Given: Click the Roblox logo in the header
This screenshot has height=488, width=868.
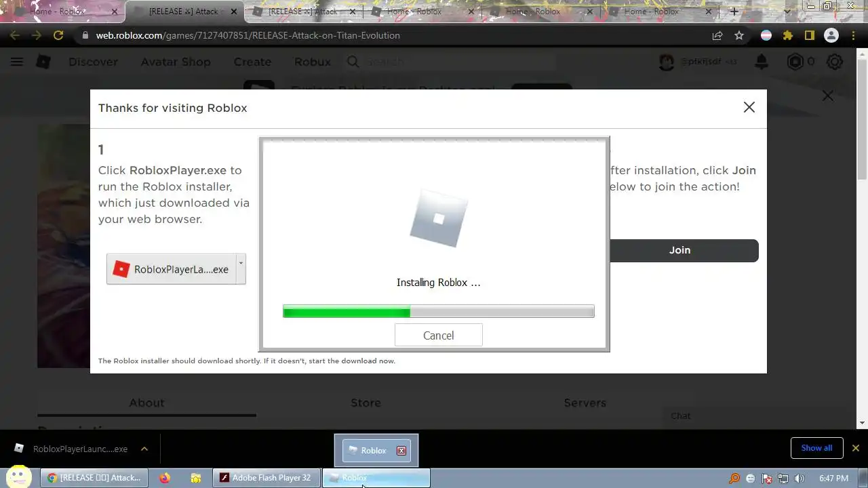Looking at the screenshot, I should pos(43,62).
